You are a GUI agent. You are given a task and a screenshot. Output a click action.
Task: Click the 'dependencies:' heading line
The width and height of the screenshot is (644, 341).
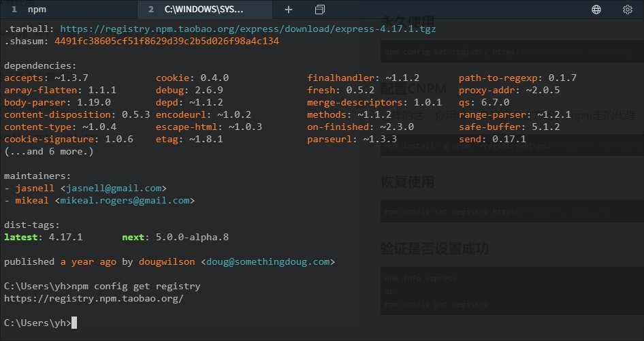click(40, 66)
